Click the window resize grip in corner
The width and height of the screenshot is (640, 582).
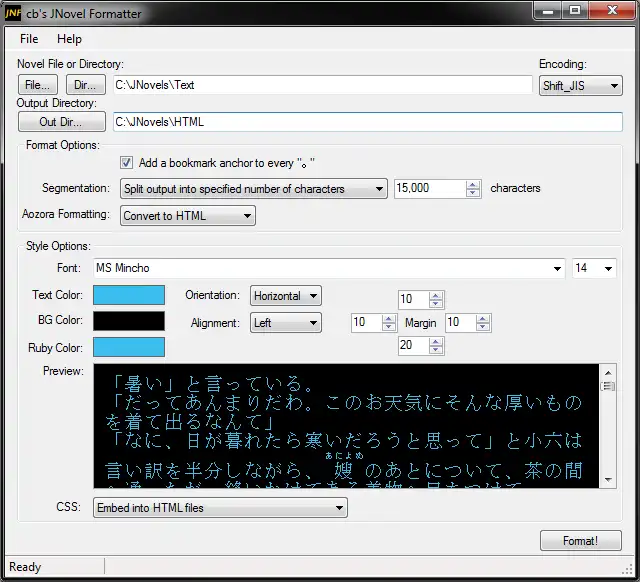627,569
